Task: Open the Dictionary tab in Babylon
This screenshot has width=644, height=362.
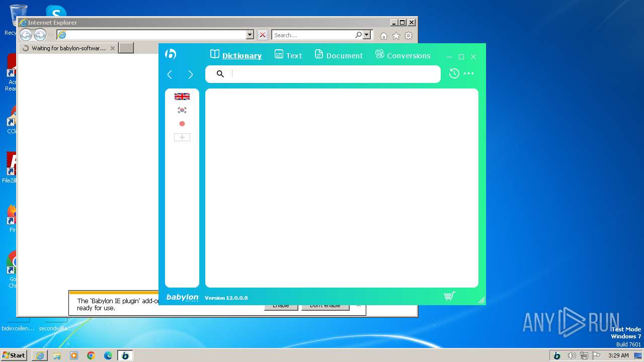Action: point(236,55)
